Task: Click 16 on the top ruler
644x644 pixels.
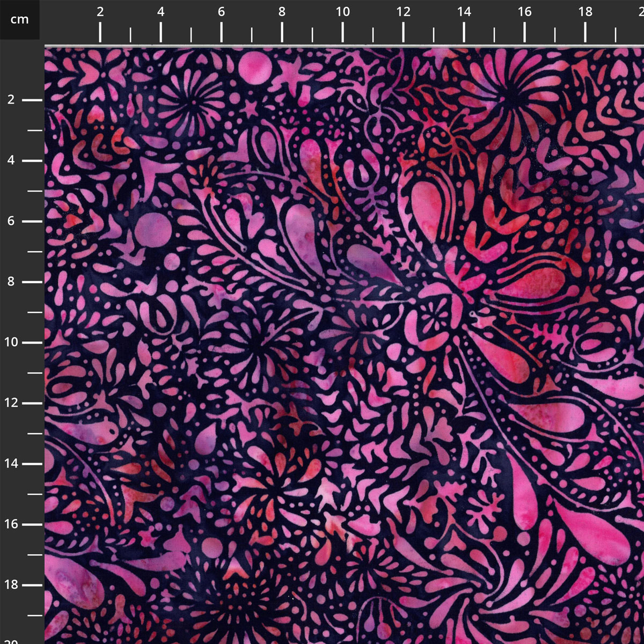Action: tap(524, 12)
